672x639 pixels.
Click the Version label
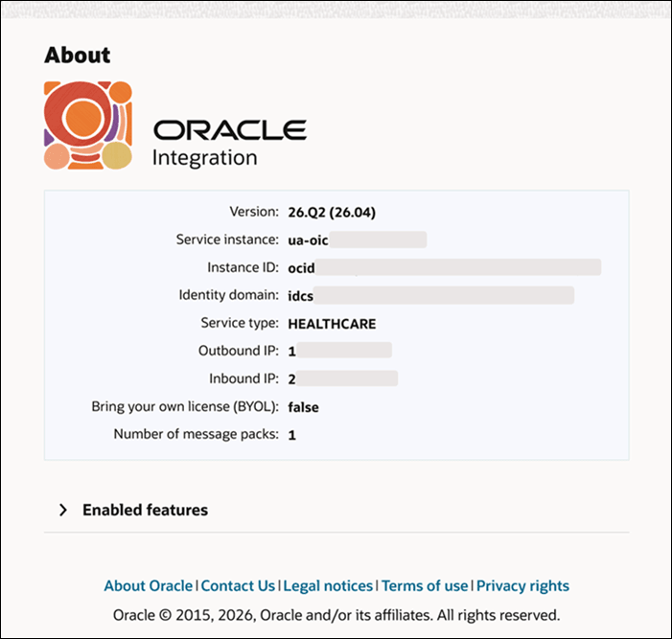click(254, 212)
